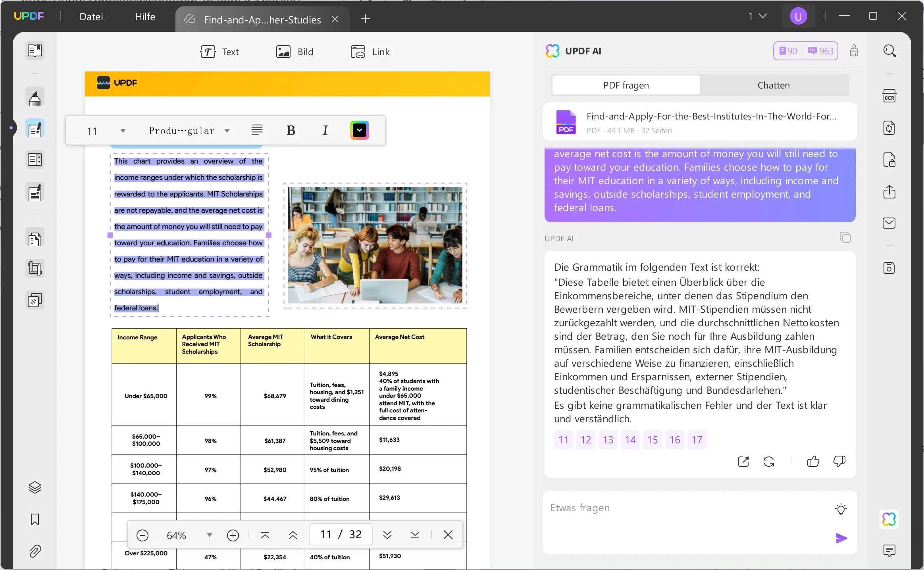Screen dimensions: 924x570
Task: Open the Bookmarks panel icon
Action: (35, 519)
